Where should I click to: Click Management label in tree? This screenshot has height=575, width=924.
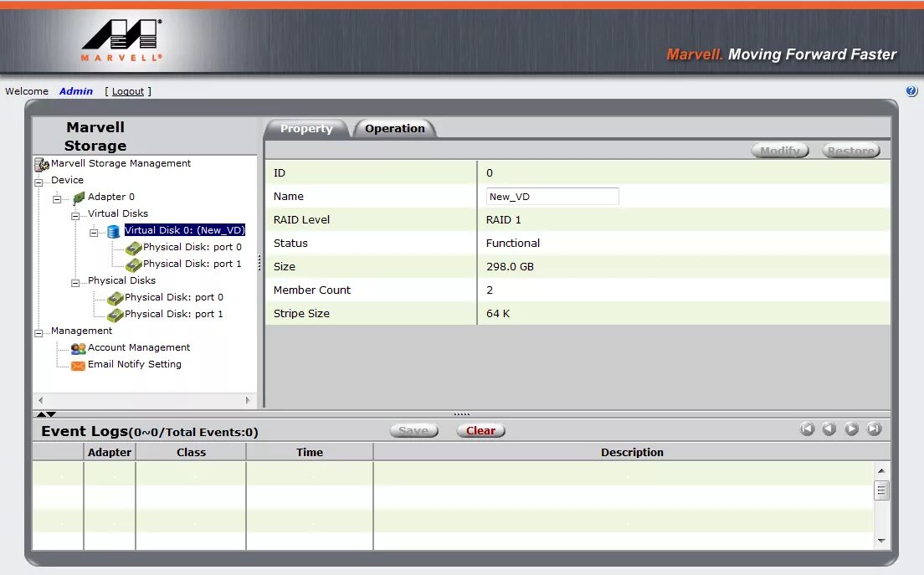click(81, 331)
